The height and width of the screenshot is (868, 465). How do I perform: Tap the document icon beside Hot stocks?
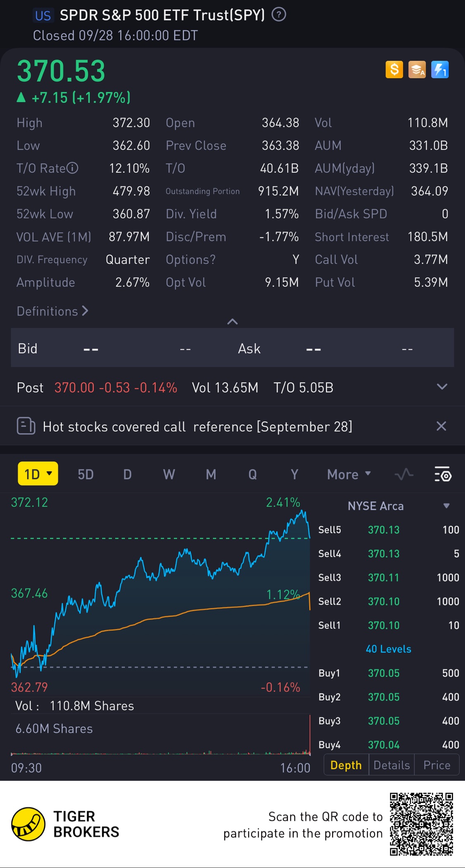pos(26,426)
